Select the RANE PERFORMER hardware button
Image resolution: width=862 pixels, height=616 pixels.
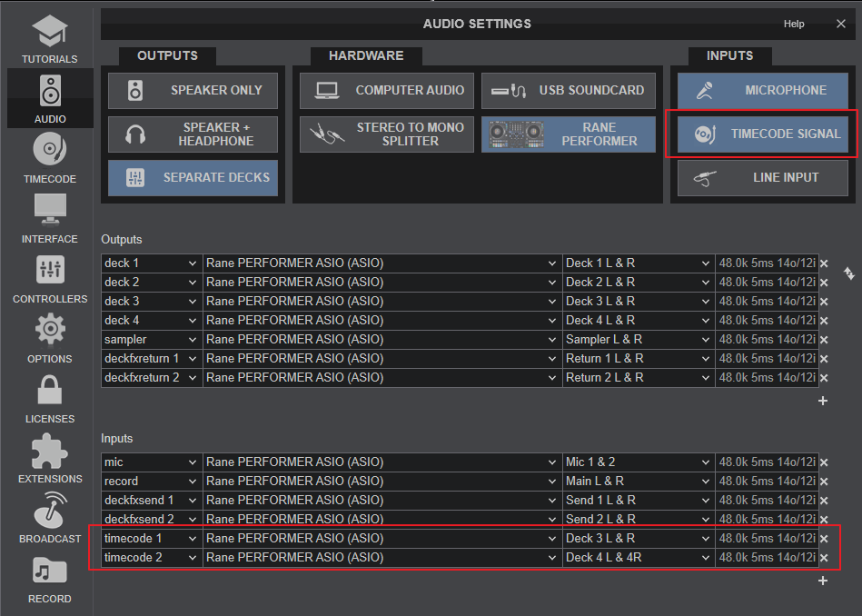click(x=568, y=134)
